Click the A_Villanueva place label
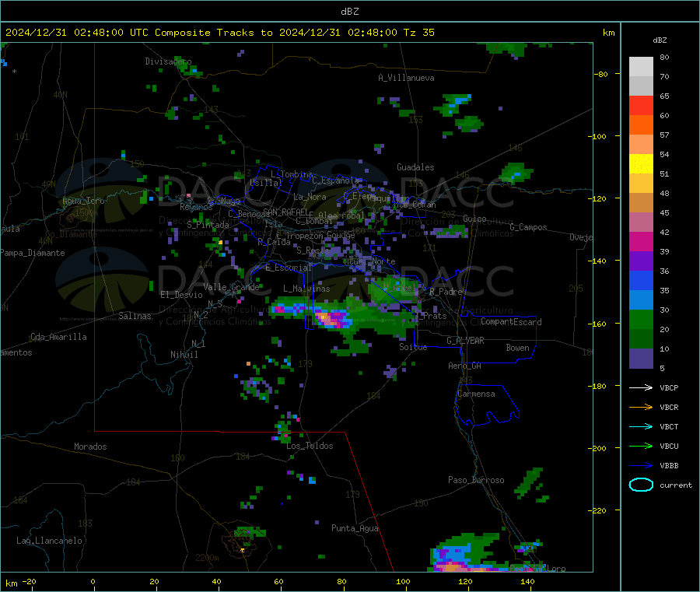 [x=406, y=78]
